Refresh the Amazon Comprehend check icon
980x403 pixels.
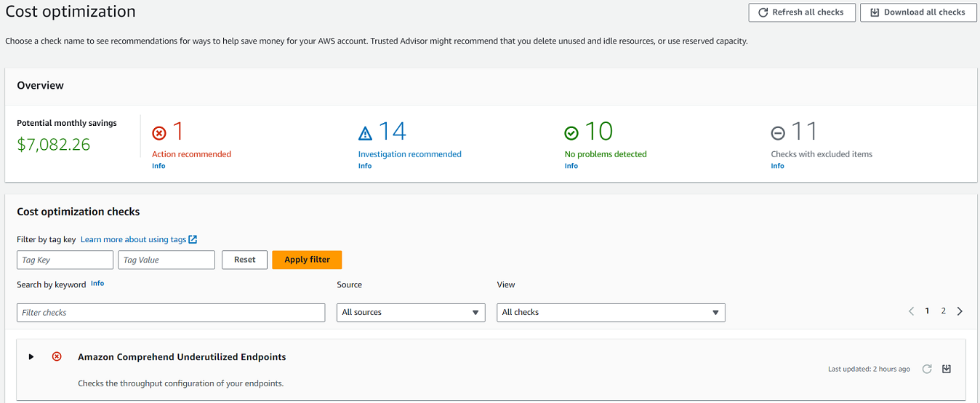click(927, 369)
